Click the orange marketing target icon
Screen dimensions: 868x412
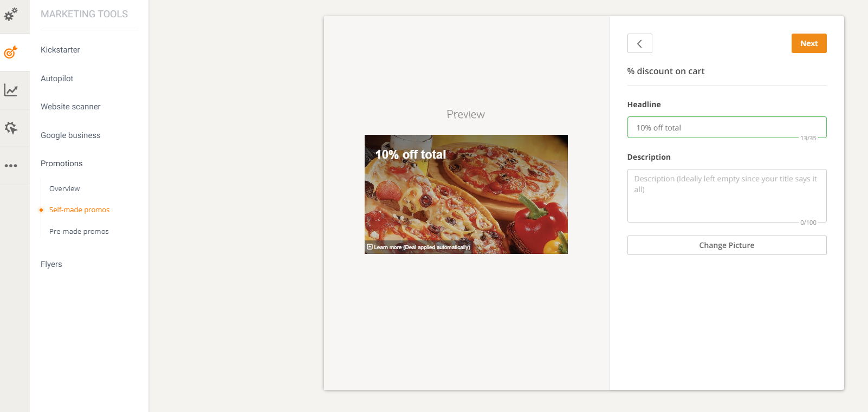pos(11,53)
